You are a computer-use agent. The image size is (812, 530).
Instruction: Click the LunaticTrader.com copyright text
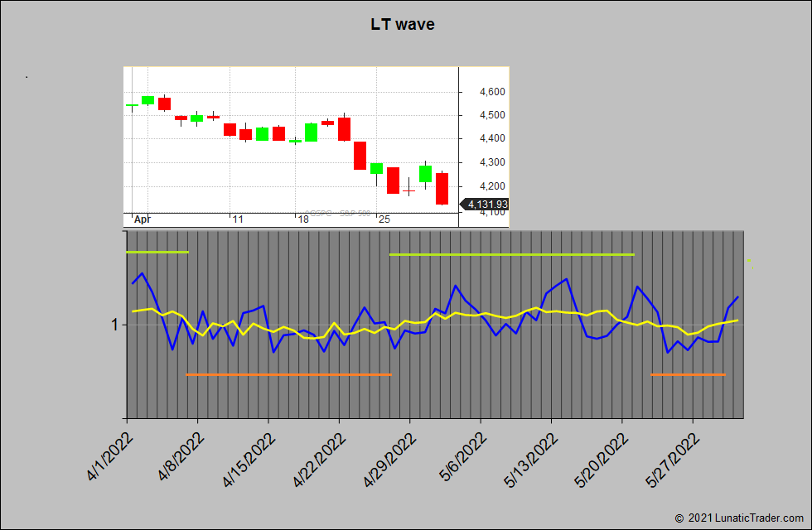point(739,518)
